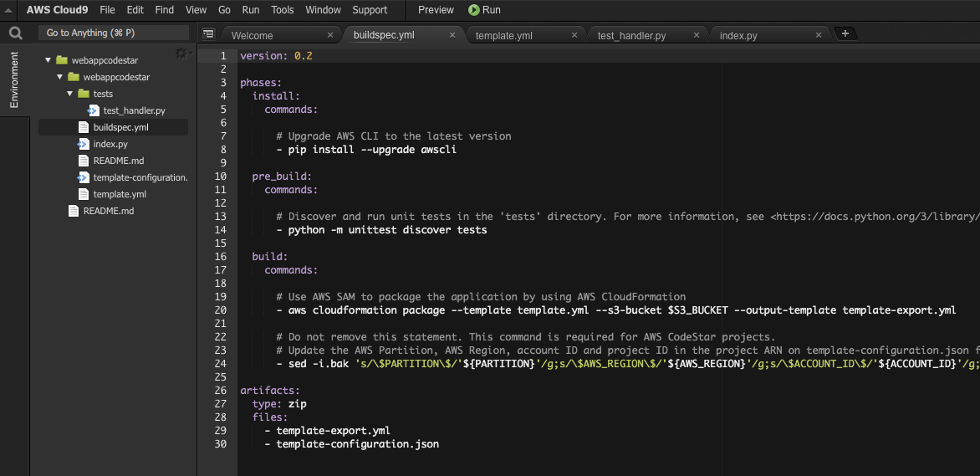Open the Support menu
The height and width of the screenshot is (476, 980).
click(x=370, y=10)
